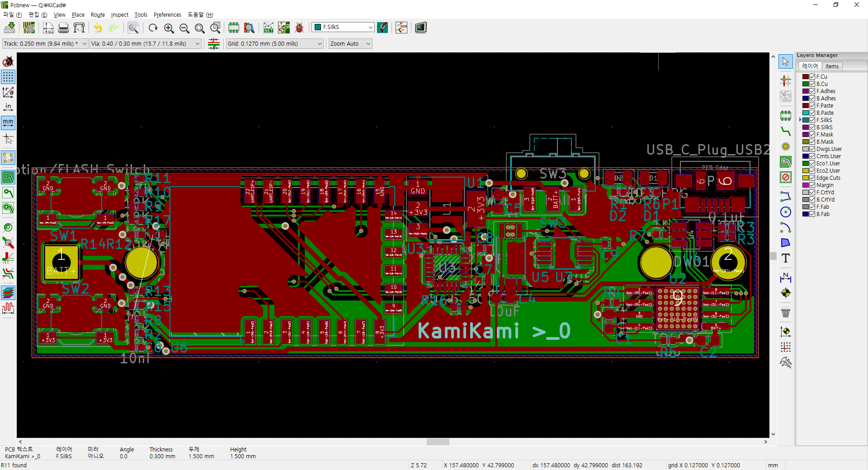
Task: Open the Find text tool
Action: tap(133, 28)
